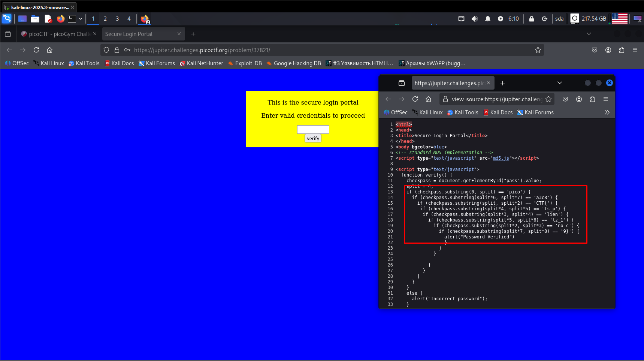Open Exploit-DB bookmark
Image resolution: width=644 pixels, height=361 pixels.
pyautogui.click(x=245, y=63)
